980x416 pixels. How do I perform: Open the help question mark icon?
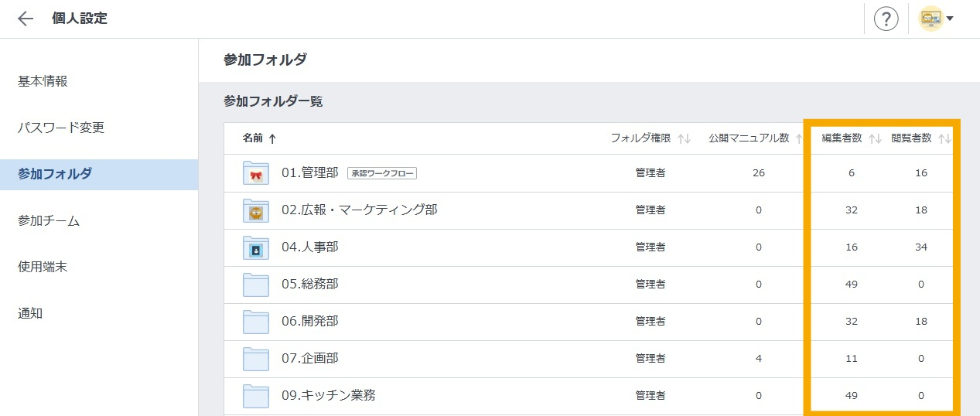[x=886, y=19]
